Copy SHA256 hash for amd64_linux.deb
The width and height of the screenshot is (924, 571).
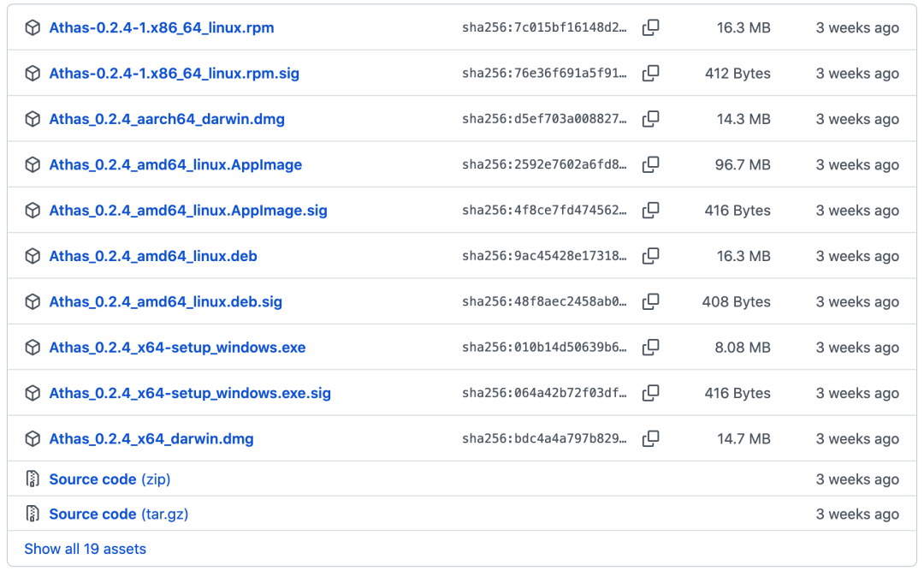[650, 256]
